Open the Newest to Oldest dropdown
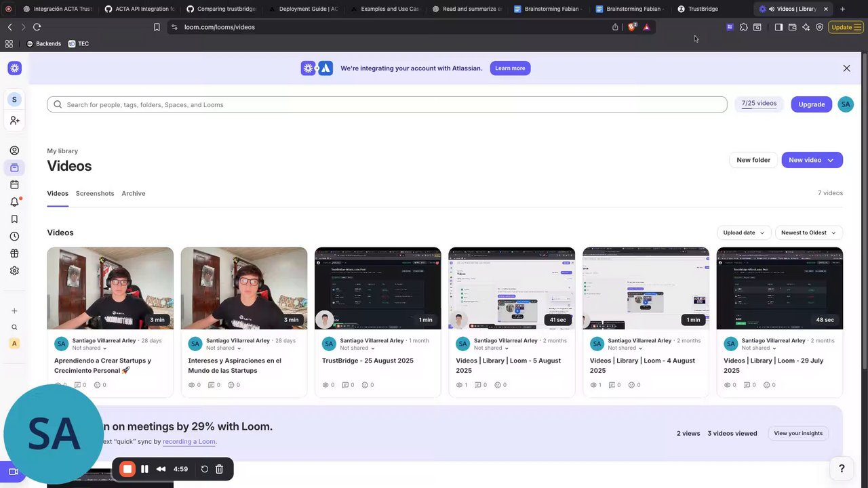This screenshot has height=488, width=868. 809,232
